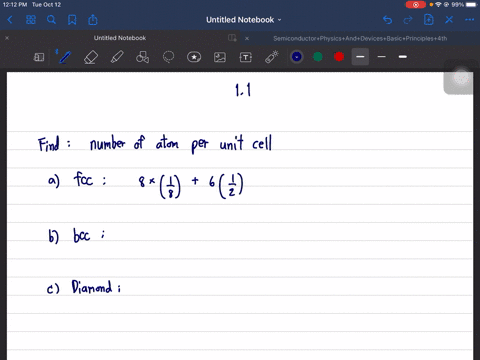Select the Shapes tool
Image resolution: width=480 pixels, height=360 pixels.
point(142,57)
